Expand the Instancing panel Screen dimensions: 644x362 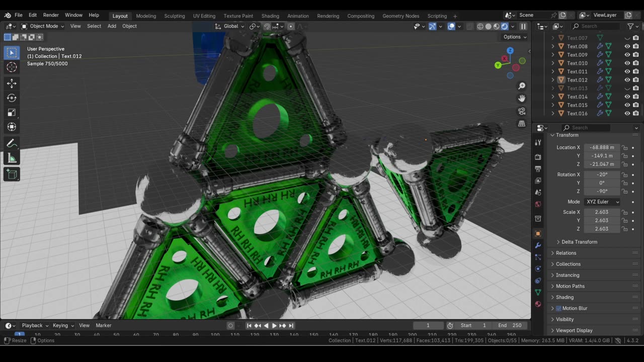pyautogui.click(x=567, y=275)
